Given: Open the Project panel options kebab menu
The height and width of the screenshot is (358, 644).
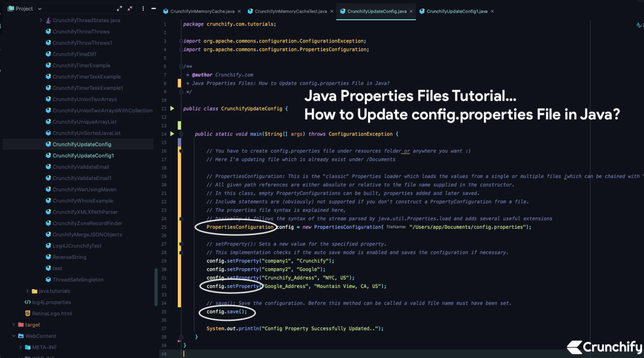Looking at the screenshot, I should click(142, 8).
